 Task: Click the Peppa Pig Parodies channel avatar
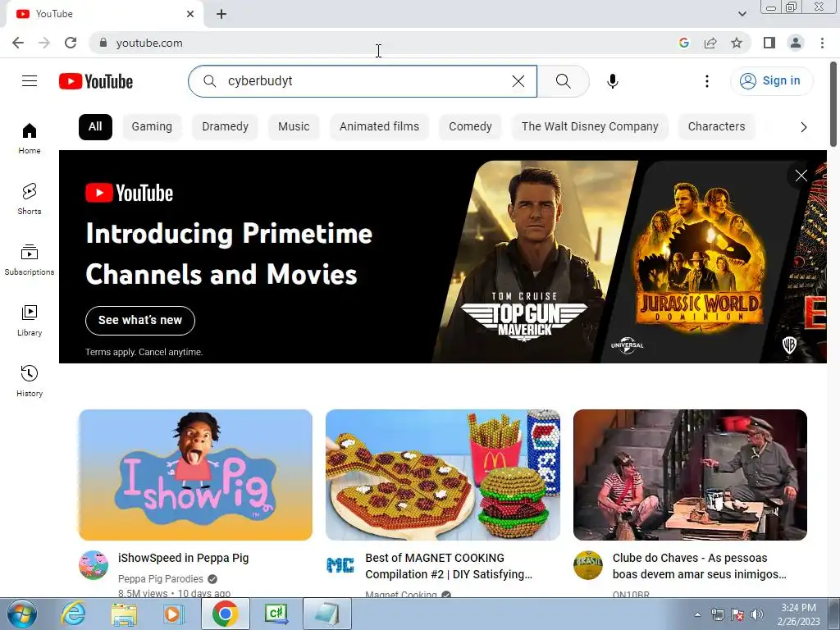point(94,564)
